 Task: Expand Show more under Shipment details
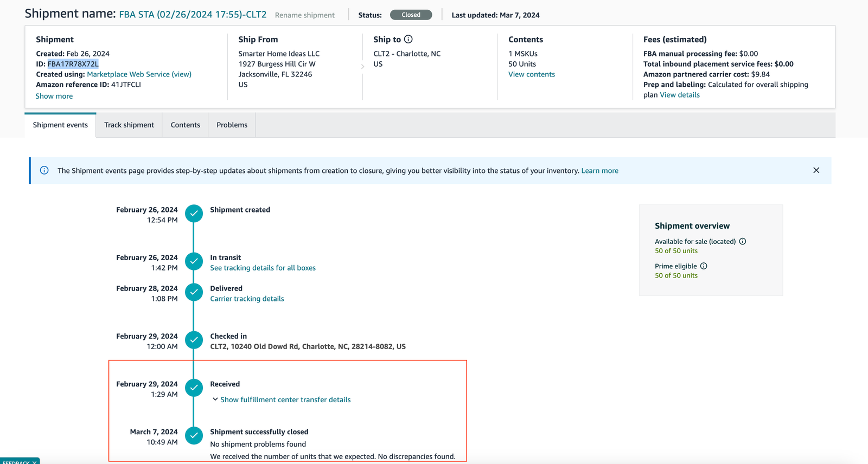tap(54, 96)
